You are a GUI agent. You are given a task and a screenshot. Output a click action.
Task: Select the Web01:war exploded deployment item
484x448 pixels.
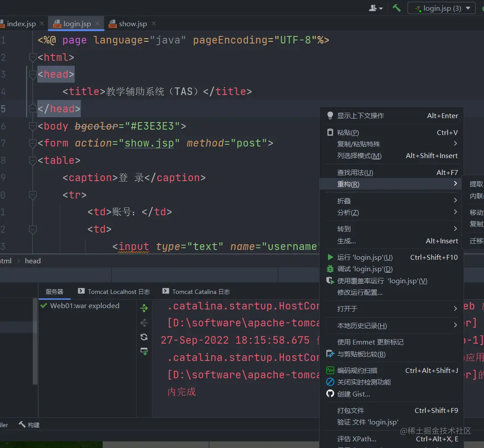pos(80,305)
